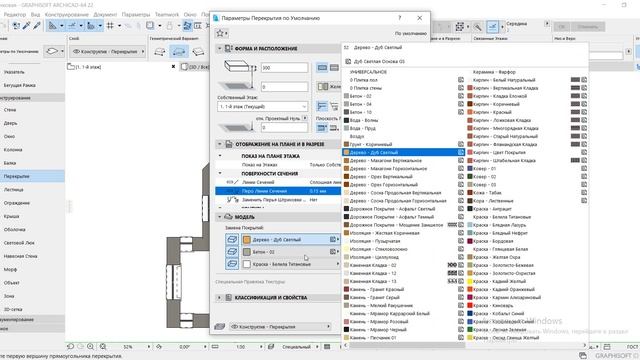Image resolution: width=640 pixels, height=360 pixels.
Task: Open the Слой layer dropdown in info box
Action: pyautogui.click(x=108, y=52)
